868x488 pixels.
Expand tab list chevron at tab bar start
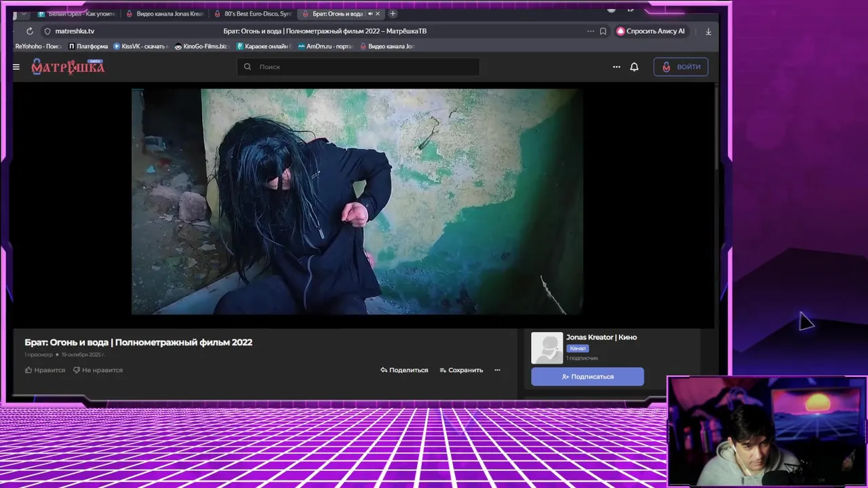24,14
